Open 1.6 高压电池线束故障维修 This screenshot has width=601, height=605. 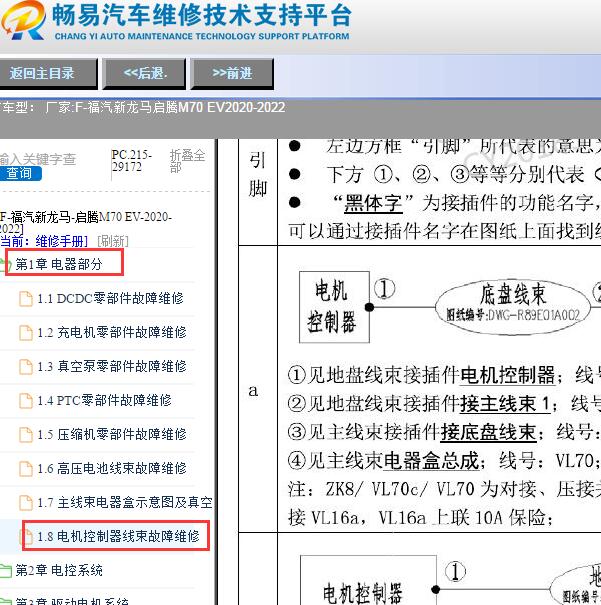point(111,468)
